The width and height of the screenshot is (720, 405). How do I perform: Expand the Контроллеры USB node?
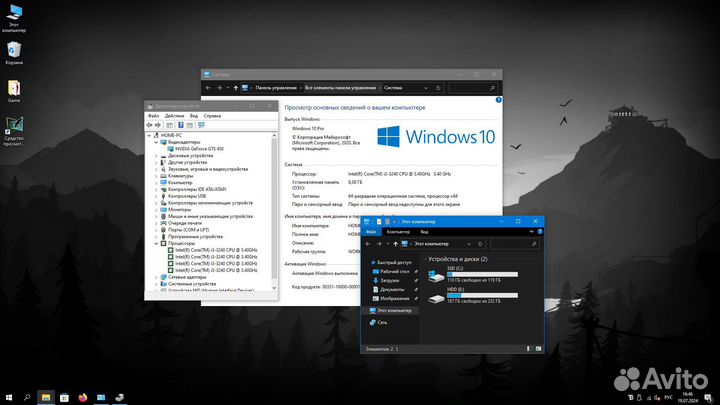[x=156, y=196]
